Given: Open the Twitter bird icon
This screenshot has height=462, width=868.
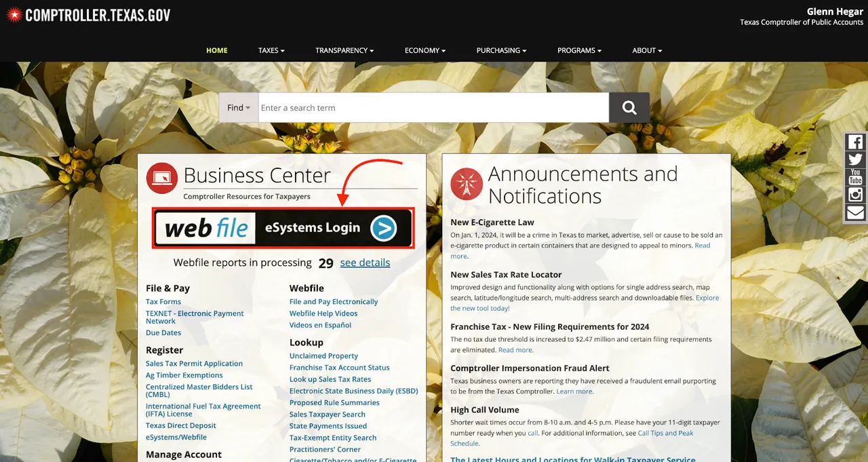Looking at the screenshot, I should pos(856,159).
